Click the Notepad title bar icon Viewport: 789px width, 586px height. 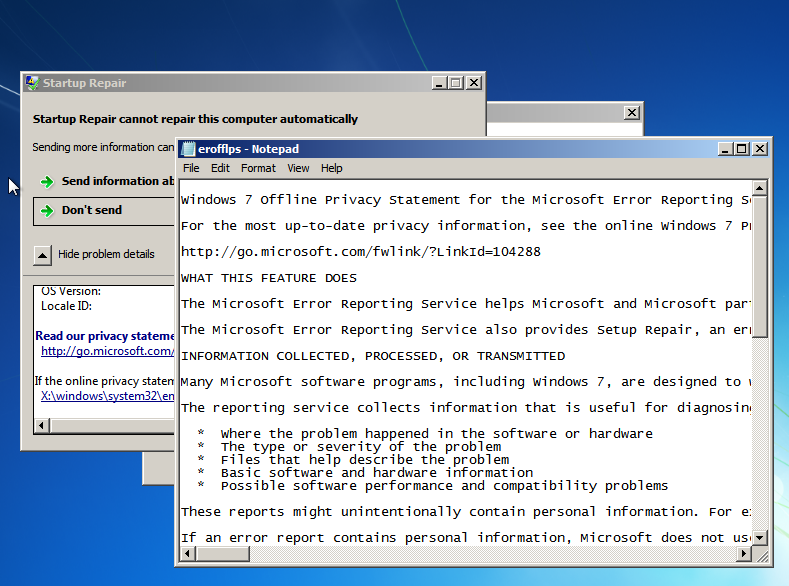[188, 149]
